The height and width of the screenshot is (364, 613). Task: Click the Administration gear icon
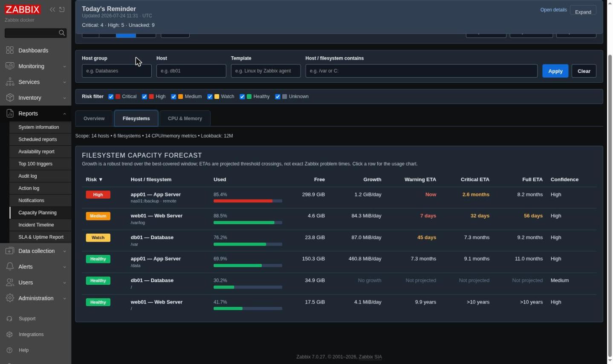click(x=10, y=298)
